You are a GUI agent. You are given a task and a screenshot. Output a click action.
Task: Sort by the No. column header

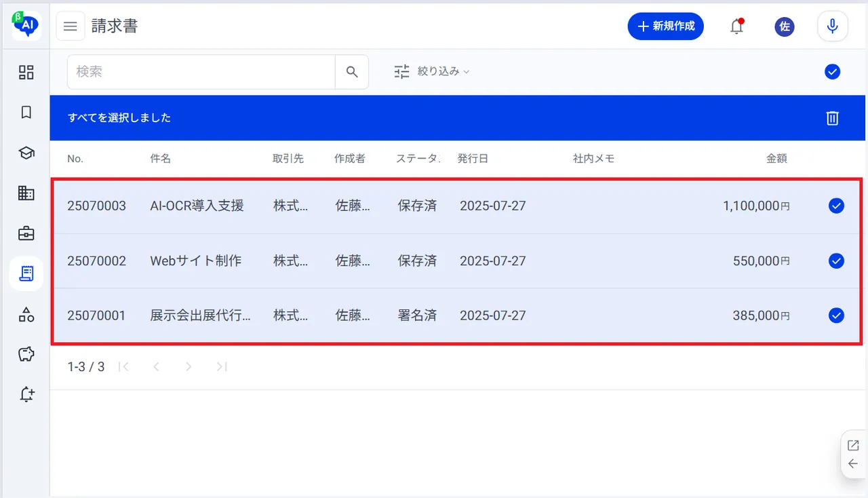point(75,159)
